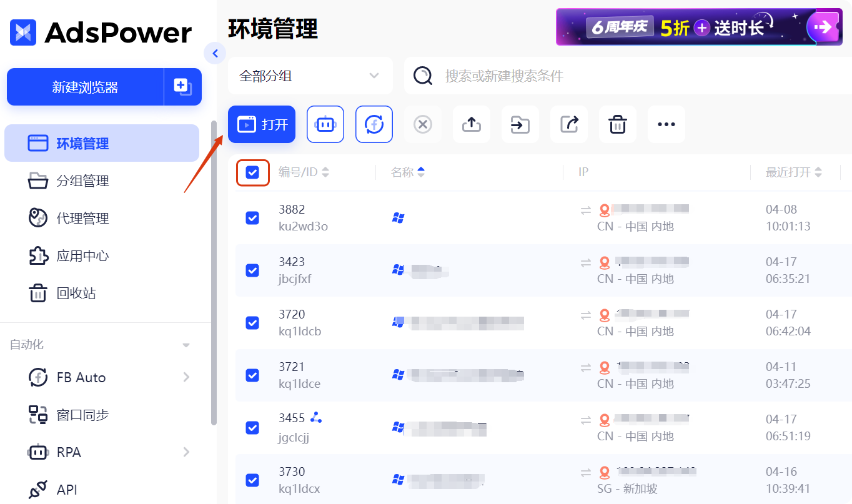
Task: Collapse the sidebar with the chevron button
Action: coord(215,54)
